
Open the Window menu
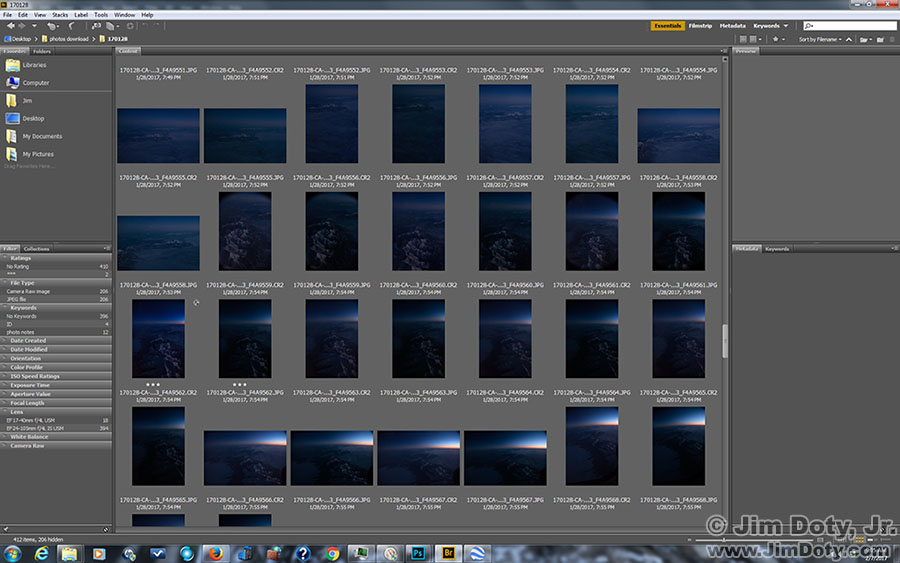click(x=125, y=15)
